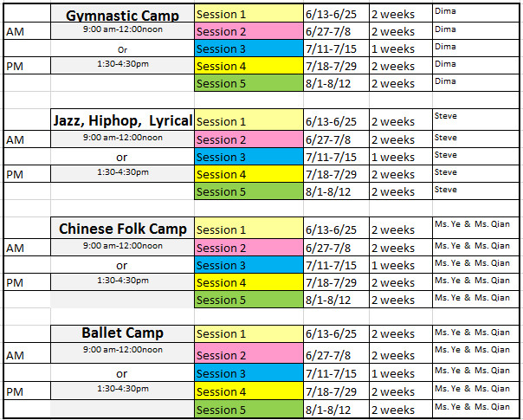Click pink Session 2 cell in Jazz section
The width and height of the screenshot is (523, 420).
pyautogui.click(x=249, y=139)
